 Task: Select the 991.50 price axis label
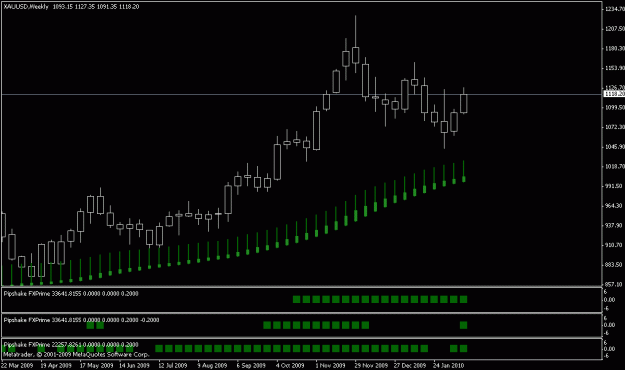pos(613,186)
